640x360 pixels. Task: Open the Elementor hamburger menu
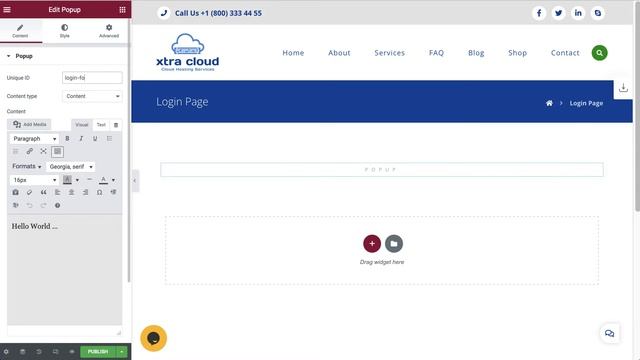pyautogui.click(x=7, y=9)
